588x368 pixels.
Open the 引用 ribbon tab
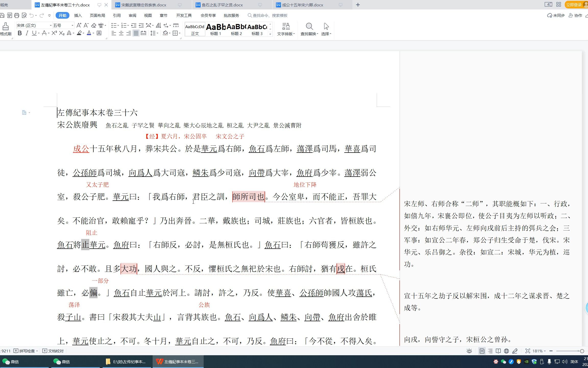pos(117,15)
